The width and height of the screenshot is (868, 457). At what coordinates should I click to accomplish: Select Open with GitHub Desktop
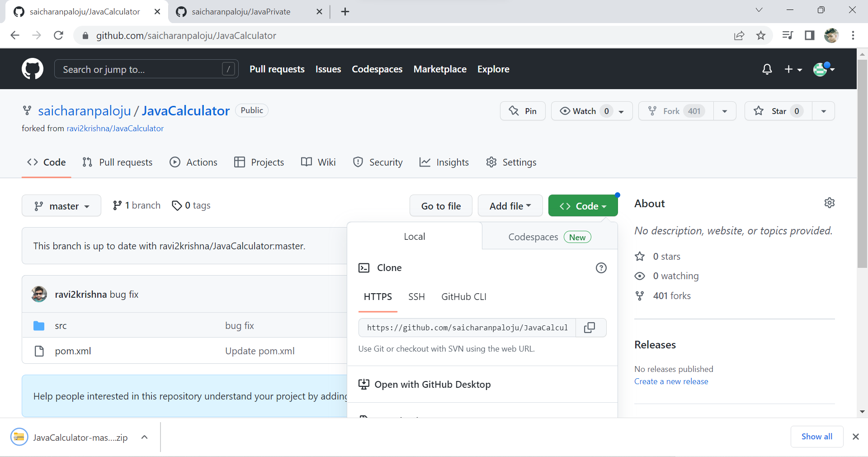click(433, 384)
